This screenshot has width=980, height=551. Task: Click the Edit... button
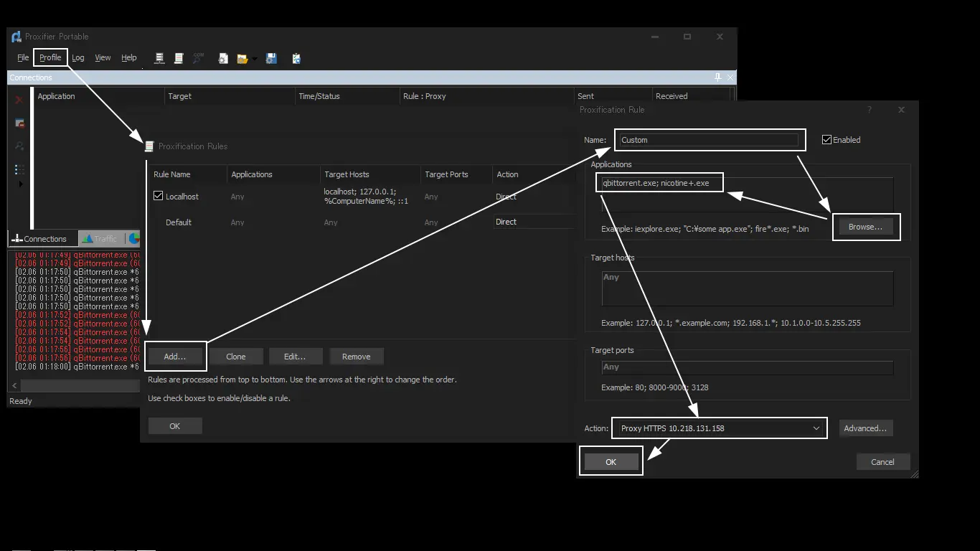(295, 357)
